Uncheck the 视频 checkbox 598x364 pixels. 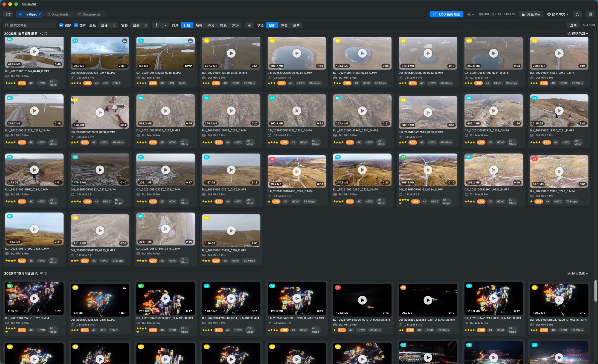coord(61,25)
